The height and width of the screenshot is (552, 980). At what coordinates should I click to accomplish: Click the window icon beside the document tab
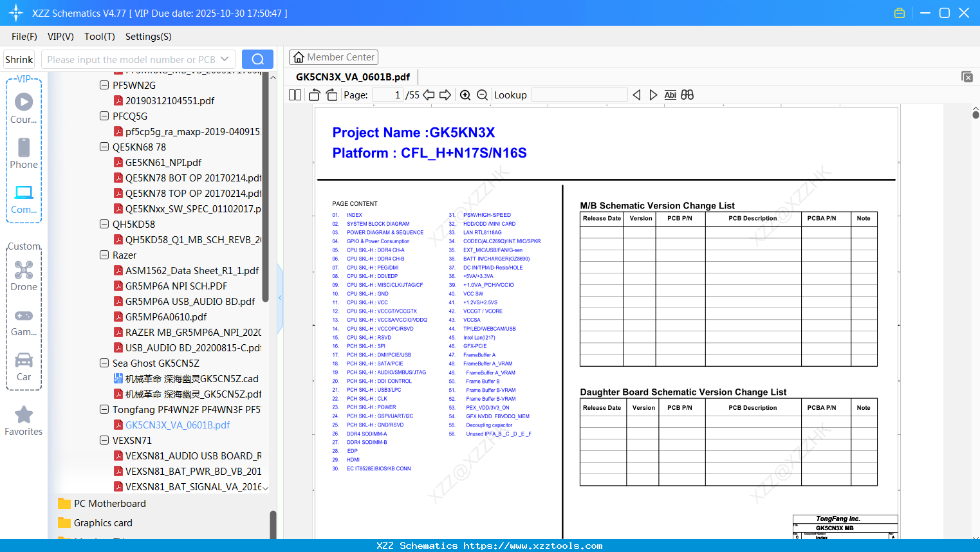point(967,77)
